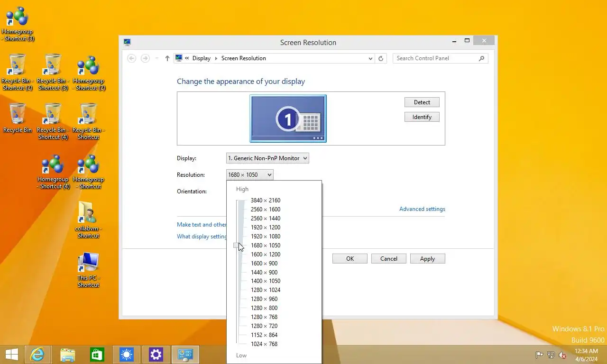Click the network status tray icon
This screenshot has height=364, width=607.
click(x=551, y=355)
